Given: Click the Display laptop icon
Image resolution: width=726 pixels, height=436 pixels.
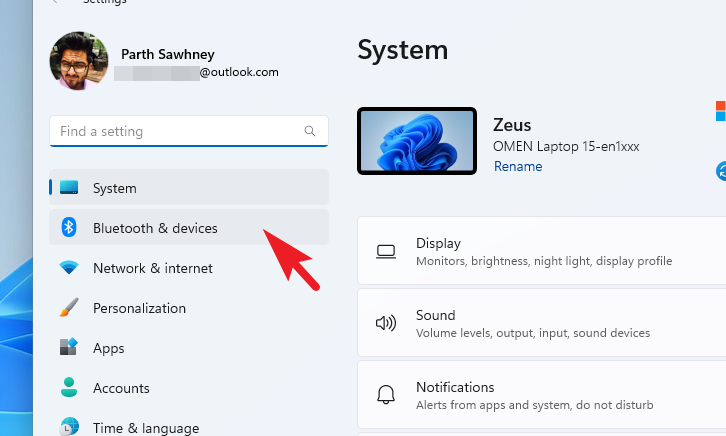Looking at the screenshot, I should 386,252.
